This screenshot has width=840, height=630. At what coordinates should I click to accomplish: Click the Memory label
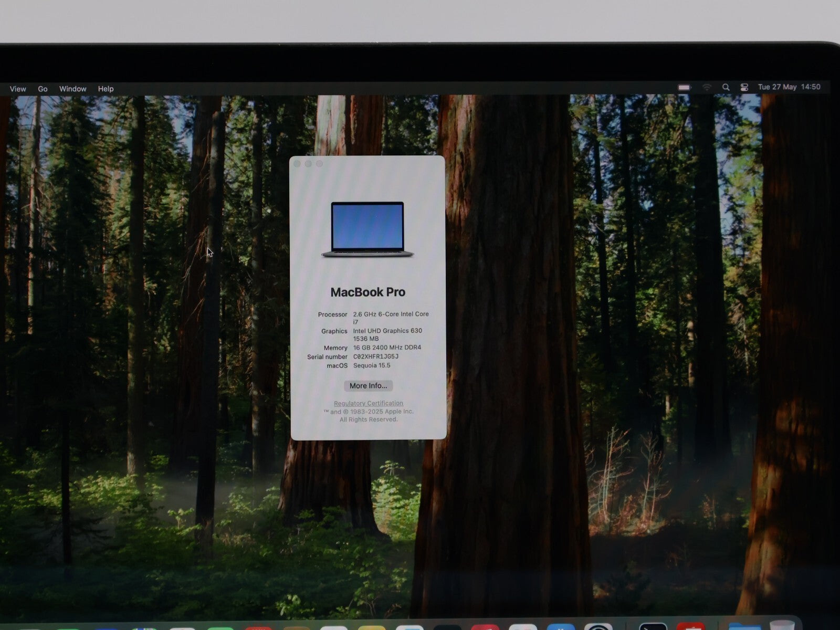[335, 348]
